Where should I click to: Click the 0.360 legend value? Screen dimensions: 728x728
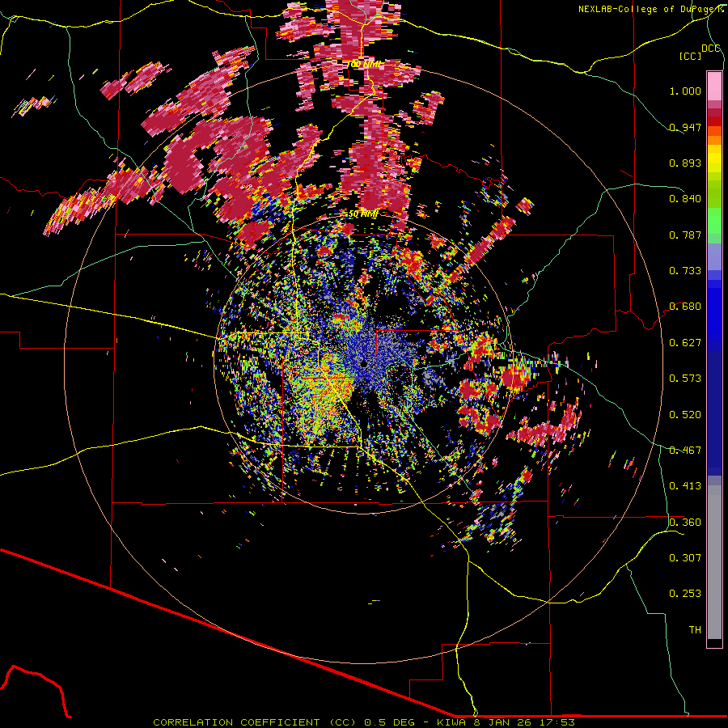click(x=685, y=523)
